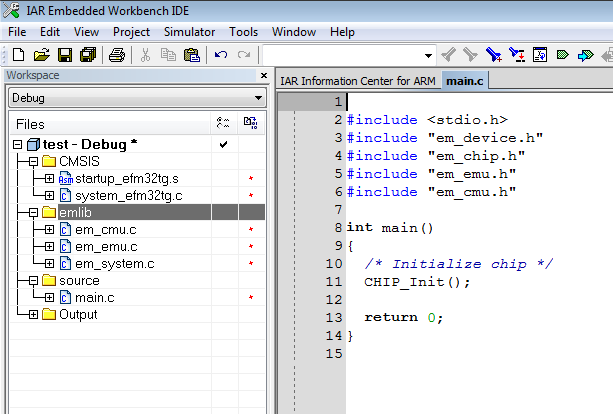
Task: Close the Workspace panel
Action: tap(264, 75)
